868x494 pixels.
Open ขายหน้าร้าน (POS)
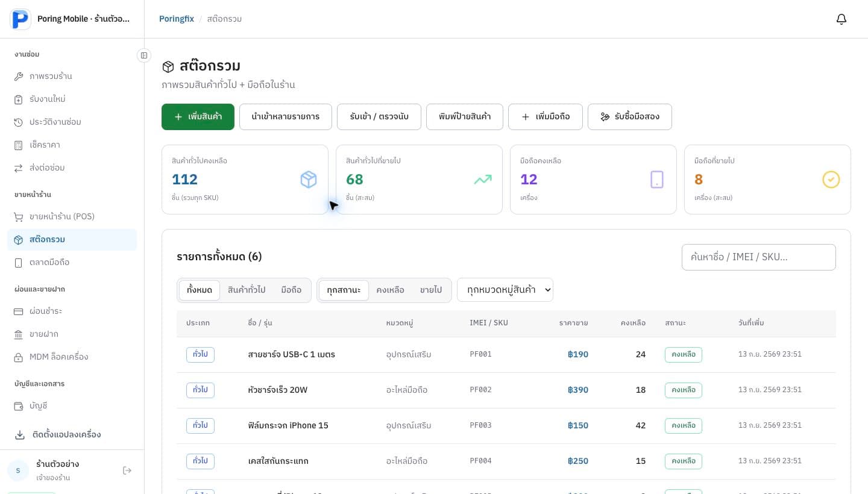72,217
